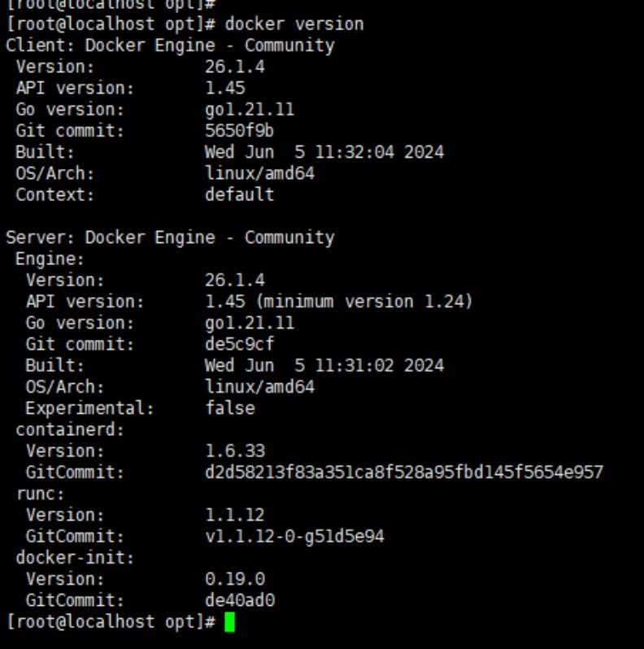The height and width of the screenshot is (649, 644).
Task: Select runc GitCommit v1.1.12-0-g51d5e94
Action: (x=294, y=537)
